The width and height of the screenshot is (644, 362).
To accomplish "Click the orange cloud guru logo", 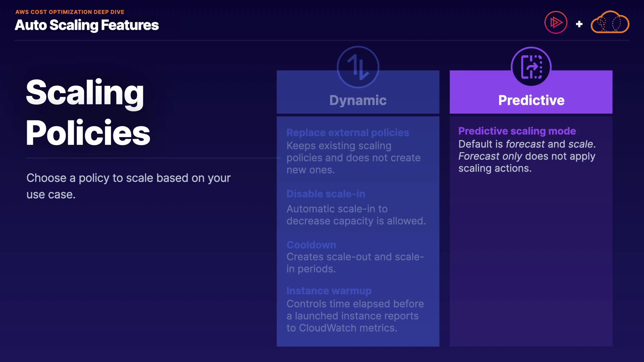I will click(610, 23).
